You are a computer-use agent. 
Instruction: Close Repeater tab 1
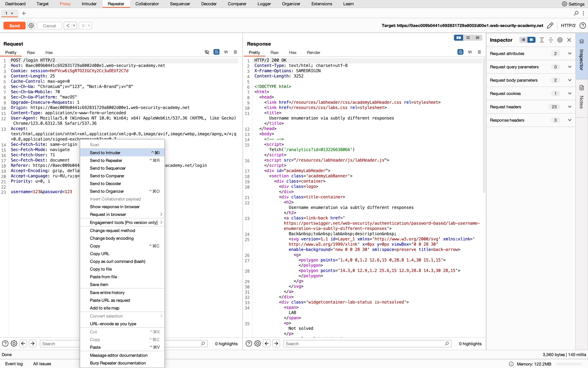(x=12, y=13)
